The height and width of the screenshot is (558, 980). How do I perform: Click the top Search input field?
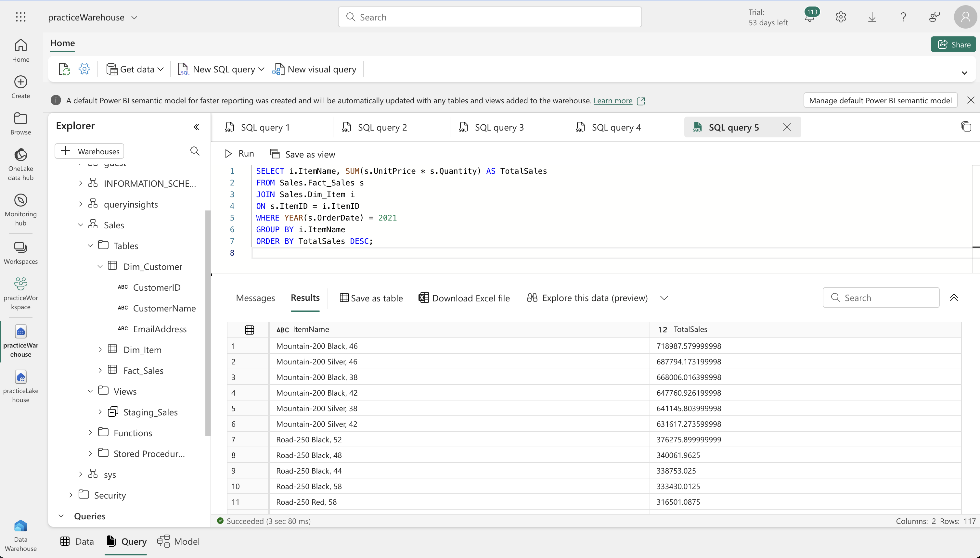(490, 17)
